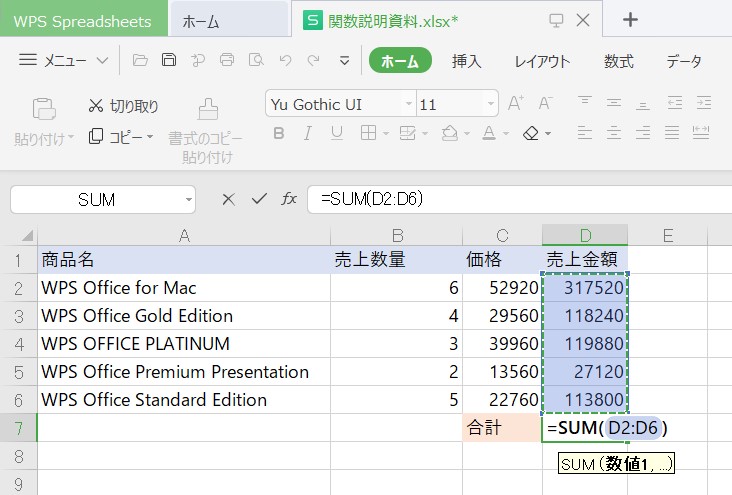Screen dimensions: 732x495
Task: Open the メニュー hamburger menu
Action: pos(63,60)
